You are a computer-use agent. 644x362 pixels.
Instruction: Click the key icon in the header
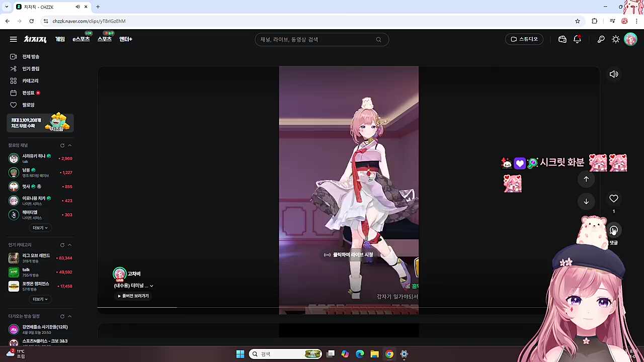(601, 39)
